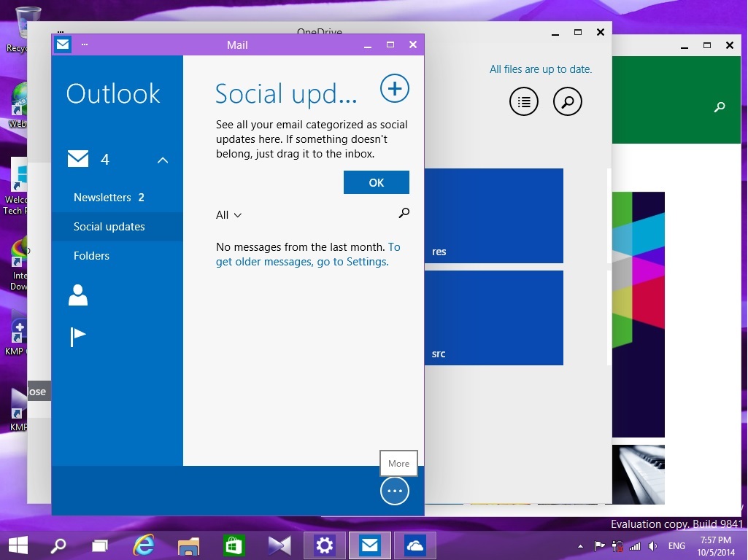Image resolution: width=748 pixels, height=560 pixels.
Task: Open the Folders list
Action: (x=117, y=255)
